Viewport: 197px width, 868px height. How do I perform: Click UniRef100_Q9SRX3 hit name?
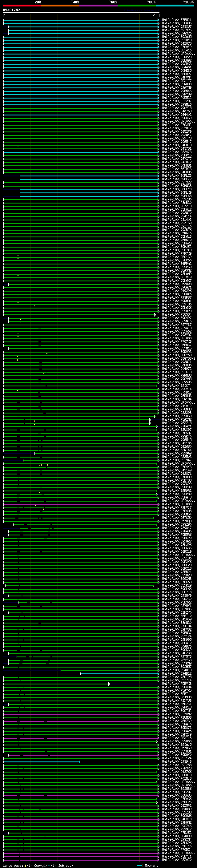176,64
